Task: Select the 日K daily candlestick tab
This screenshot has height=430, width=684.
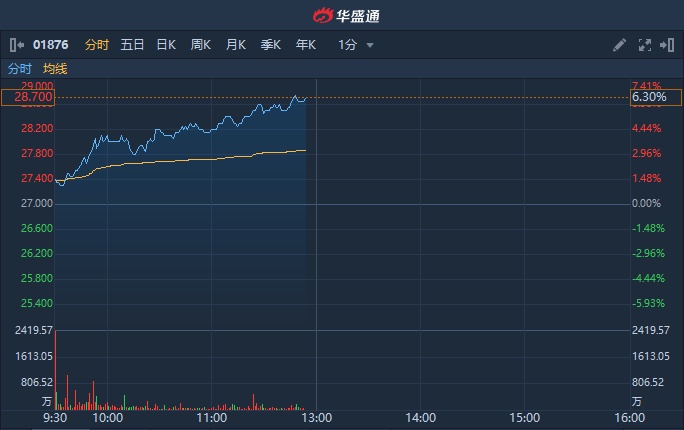Action: pos(166,45)
